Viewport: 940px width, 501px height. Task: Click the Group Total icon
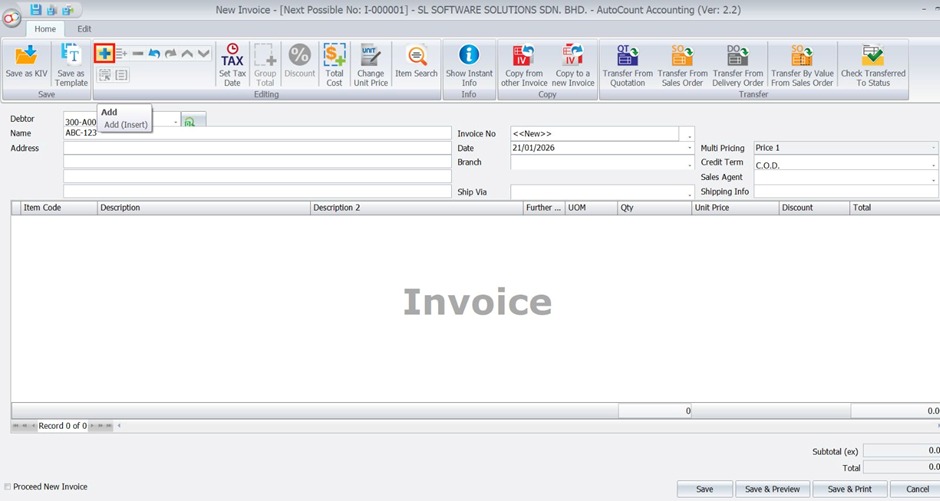[x=264, y=55]
